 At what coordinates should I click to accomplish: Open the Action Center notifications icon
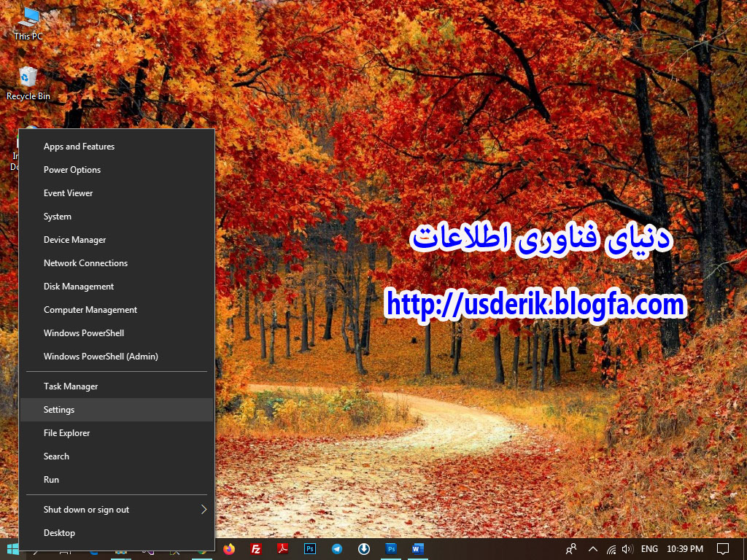723,549
